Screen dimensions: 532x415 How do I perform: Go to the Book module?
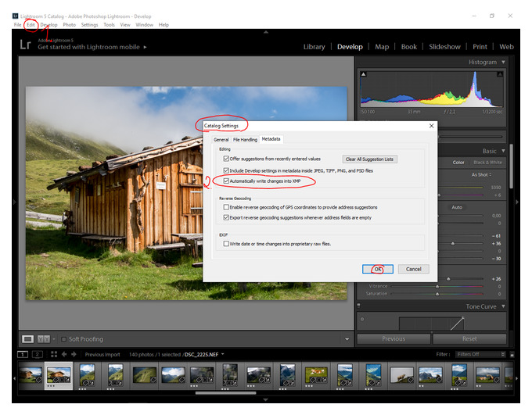(x=409, y=47)
